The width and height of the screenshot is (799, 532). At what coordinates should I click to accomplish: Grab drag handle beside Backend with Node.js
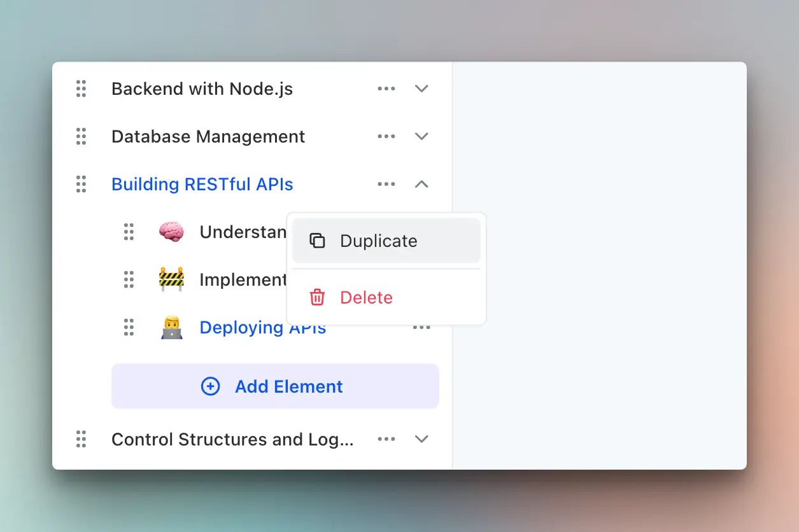(81, 88)
